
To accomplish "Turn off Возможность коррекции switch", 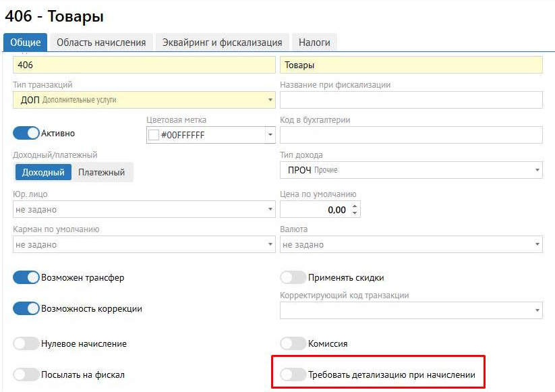I will [x=26, y=308].
